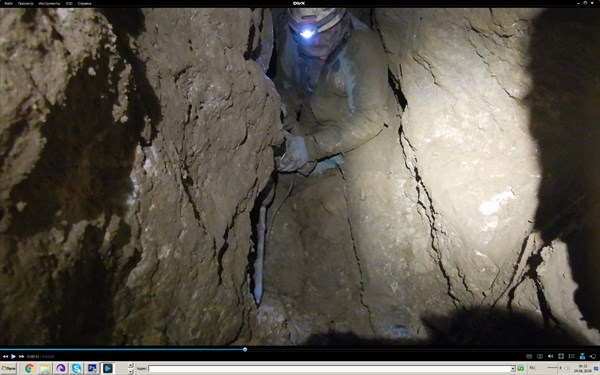Click the exit arrow icon at far right
The height and width of the screenshot is (375, 600).
pos(592,356)
